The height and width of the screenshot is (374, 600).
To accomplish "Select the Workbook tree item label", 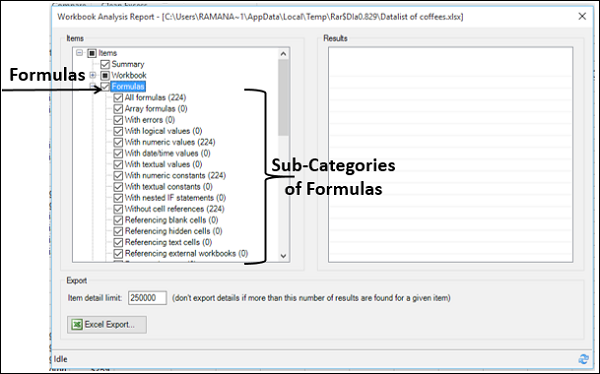I will pos(129,75).
